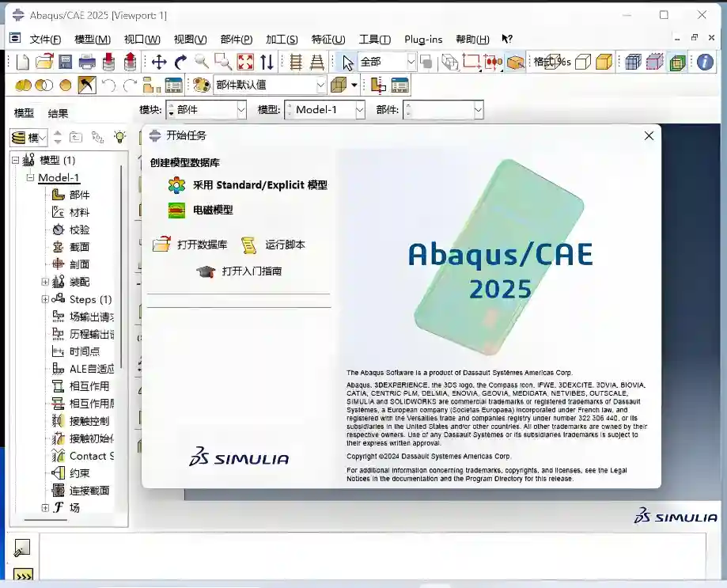Image resolution: width=727 pixels, height=588 pixels.
Task: Expand the Steps (1) tree node
Action: 45,299
